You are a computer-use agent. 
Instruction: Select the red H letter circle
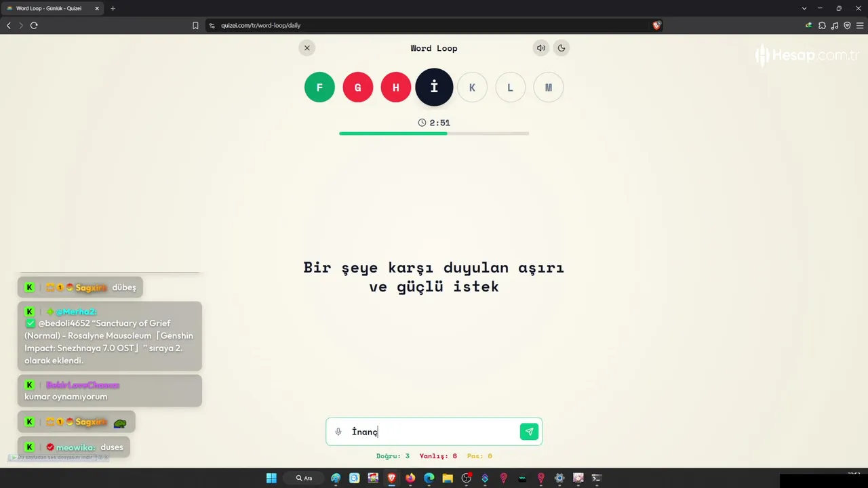click(396, 87)
